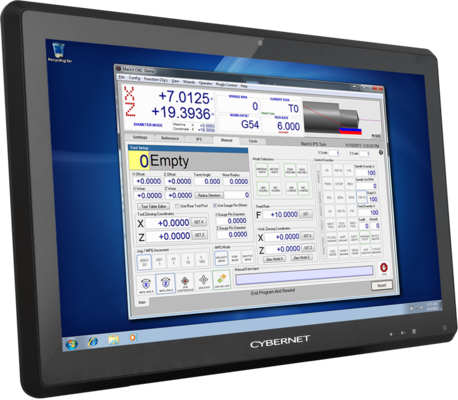Click the Prev Tool button
The width and height of the screenshot is (458, 400).
click(353, 225)
